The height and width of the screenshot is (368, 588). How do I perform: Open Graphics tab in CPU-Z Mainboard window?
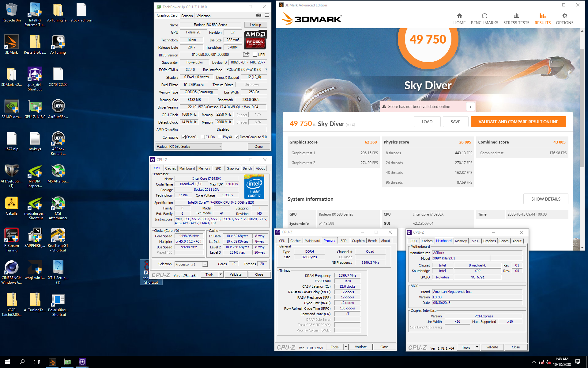pyautogui.click(x=489, y=241)
